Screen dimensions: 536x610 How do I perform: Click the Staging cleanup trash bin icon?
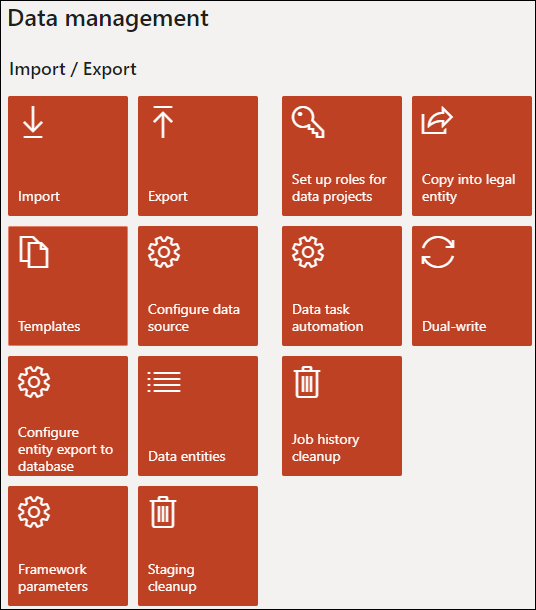click(163, 512)
